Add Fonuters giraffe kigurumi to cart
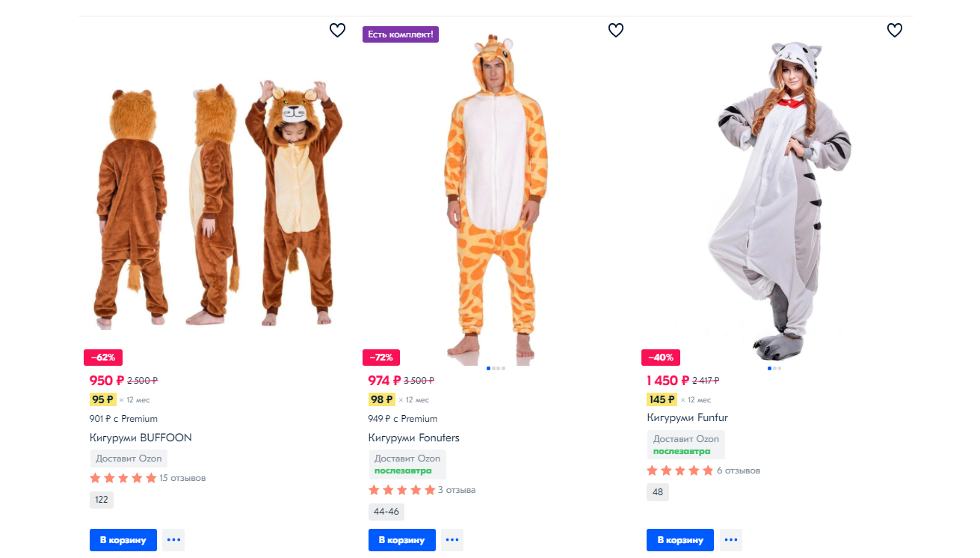The image size is (980, 558). pos(402,539)
